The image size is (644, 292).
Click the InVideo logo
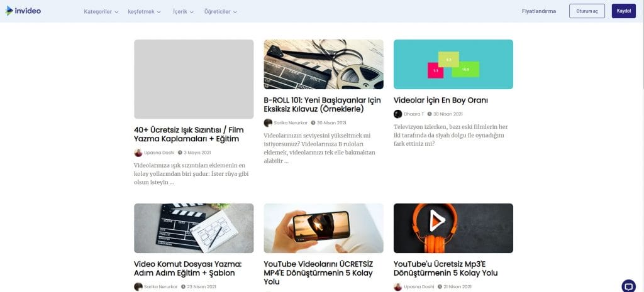pyautogui.click(x=23, y=11)
